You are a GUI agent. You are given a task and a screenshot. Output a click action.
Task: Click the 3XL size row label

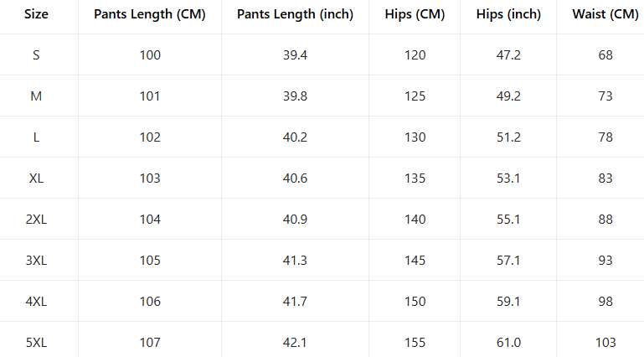(x=36, y=261)
